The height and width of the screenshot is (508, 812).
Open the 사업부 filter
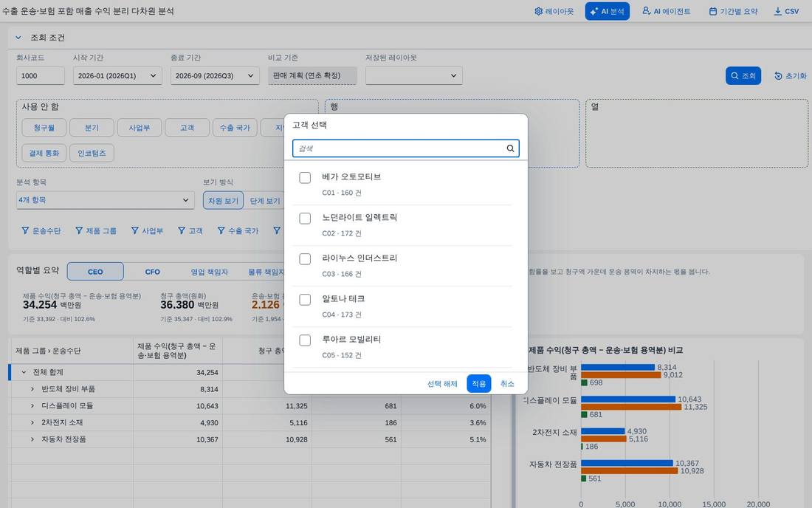tap(147, 231)
